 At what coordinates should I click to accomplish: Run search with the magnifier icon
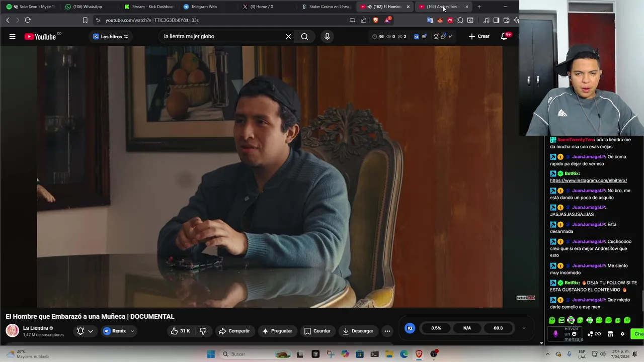pos(304,36)
